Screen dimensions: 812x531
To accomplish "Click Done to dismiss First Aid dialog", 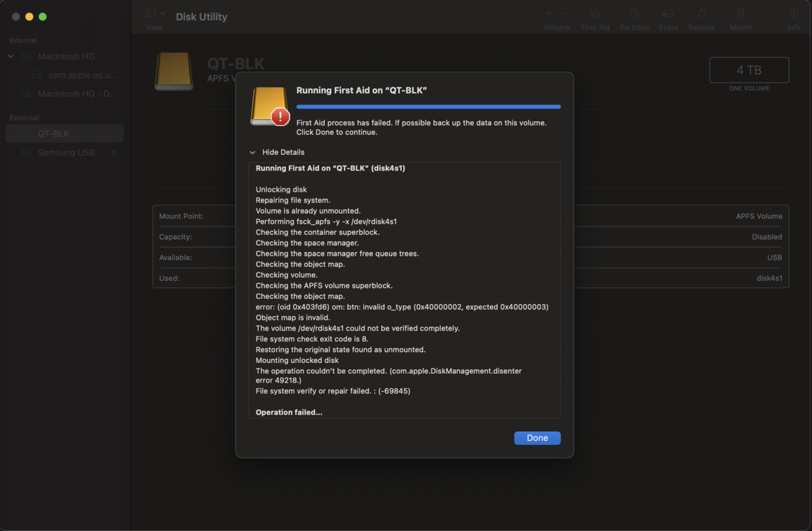I will click(537, 438).
